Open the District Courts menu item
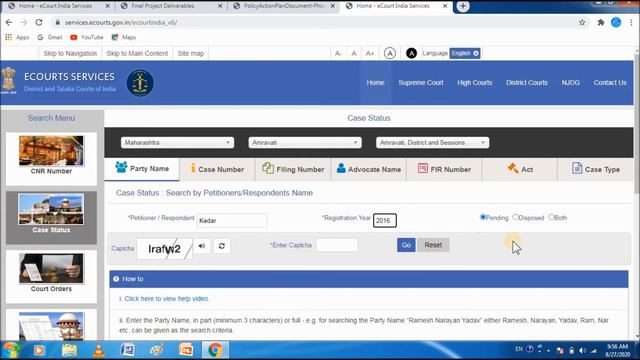640x360 pixels. [x=527, y=82]
